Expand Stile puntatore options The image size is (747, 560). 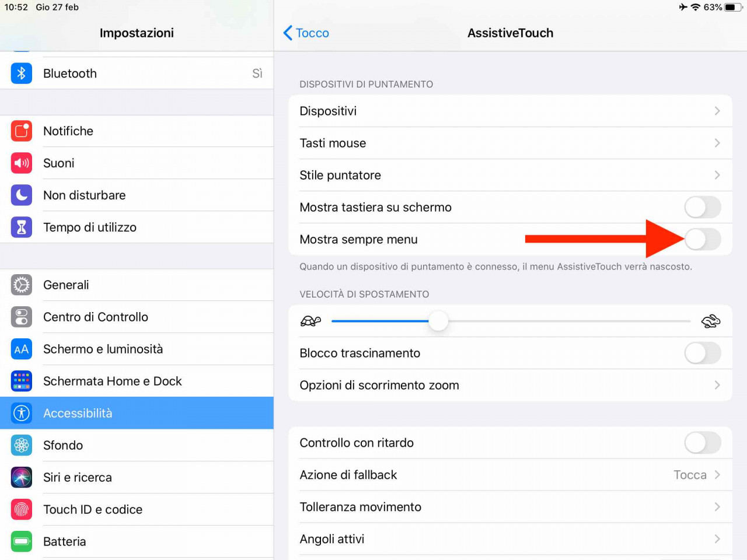[510, 175]
